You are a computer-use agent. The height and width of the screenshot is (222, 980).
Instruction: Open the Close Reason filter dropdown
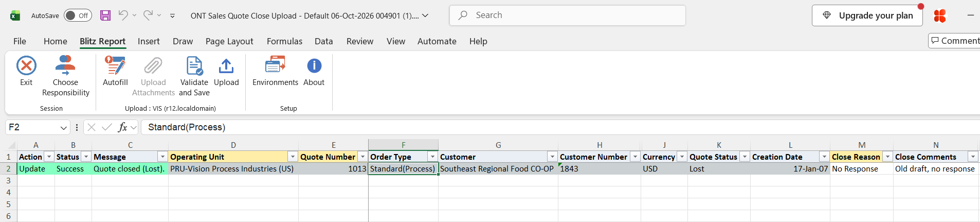tap(887, 157)
